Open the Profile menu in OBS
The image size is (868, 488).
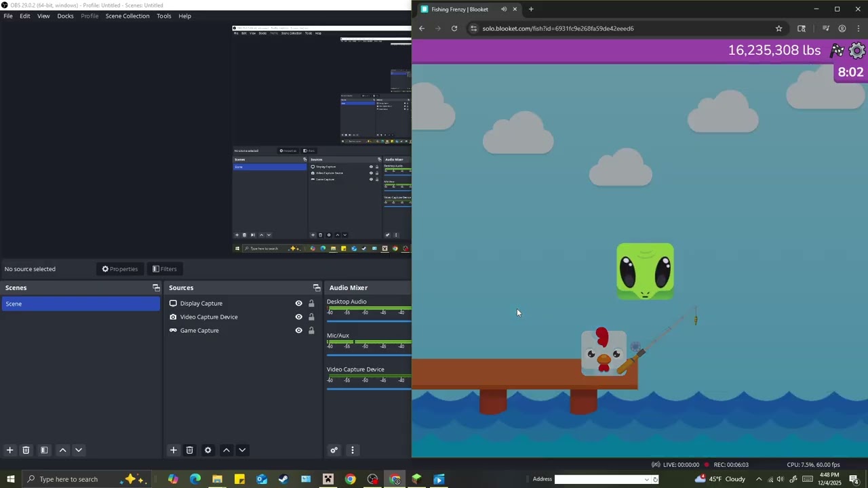click(90, 16)
